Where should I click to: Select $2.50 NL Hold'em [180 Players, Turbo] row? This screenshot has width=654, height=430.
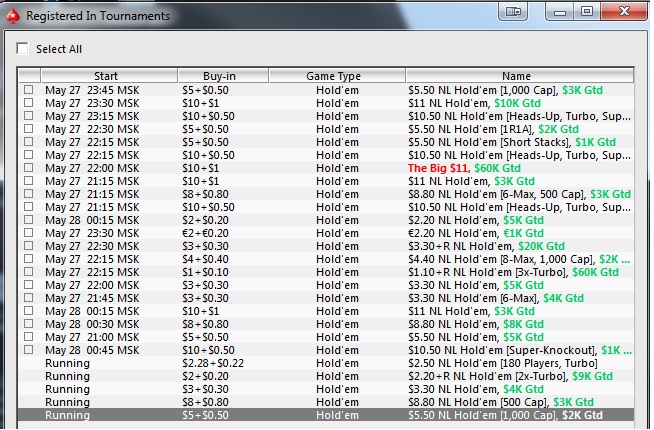(326, 363)
